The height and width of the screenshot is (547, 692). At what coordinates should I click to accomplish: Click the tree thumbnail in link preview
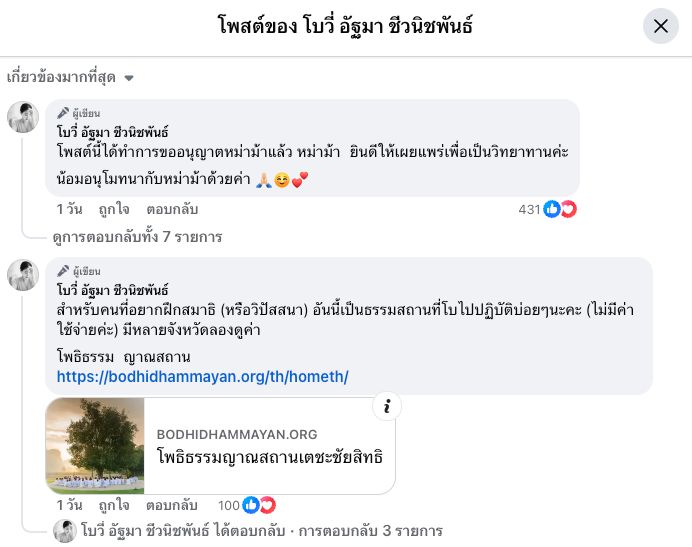click(x=95, y=446)
